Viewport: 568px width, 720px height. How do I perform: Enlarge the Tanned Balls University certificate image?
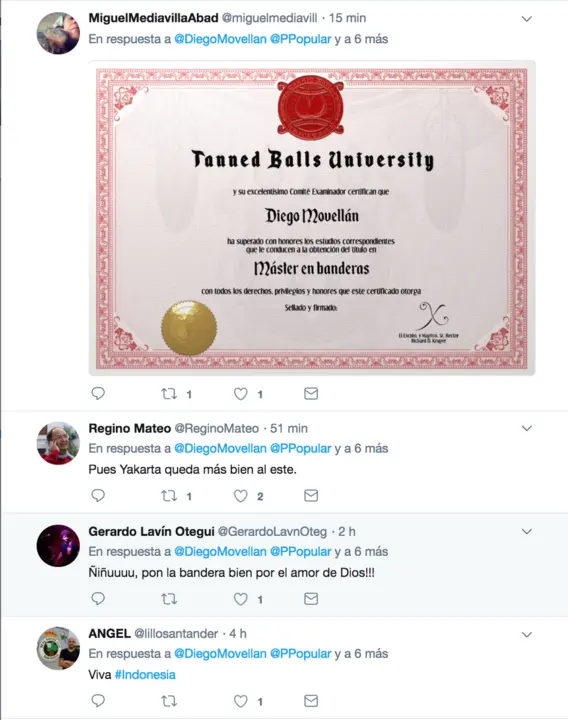click(312, 218)
